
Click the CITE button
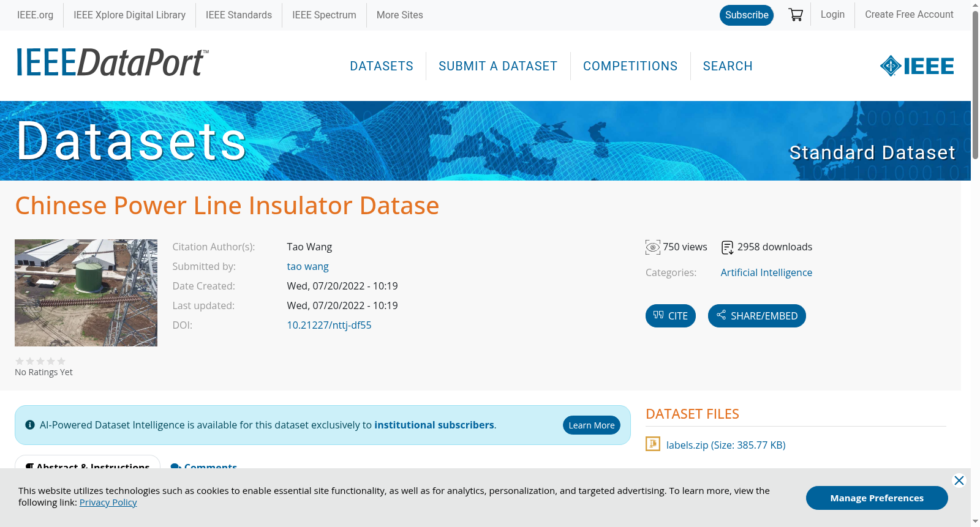[671, 316]
